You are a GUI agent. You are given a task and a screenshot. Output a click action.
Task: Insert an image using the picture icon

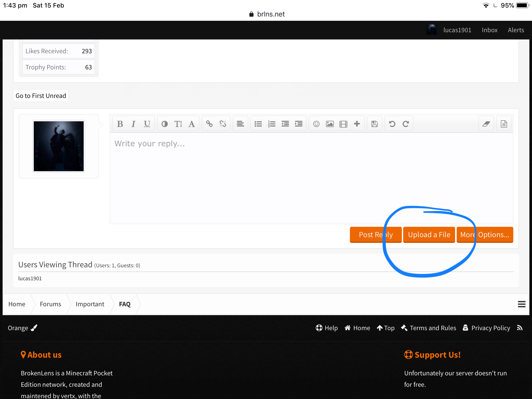pyautogui.click(x=330, y=124)
